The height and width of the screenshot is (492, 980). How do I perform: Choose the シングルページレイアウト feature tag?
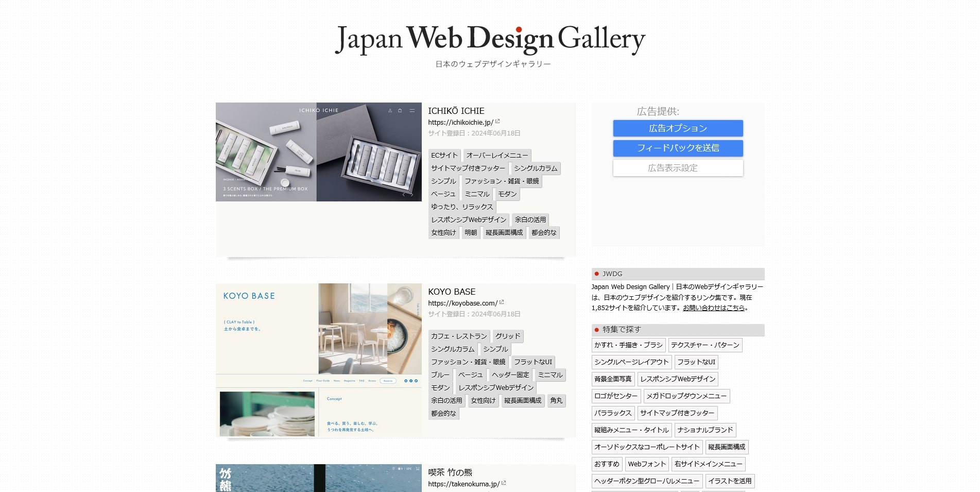tap(631, 362)
